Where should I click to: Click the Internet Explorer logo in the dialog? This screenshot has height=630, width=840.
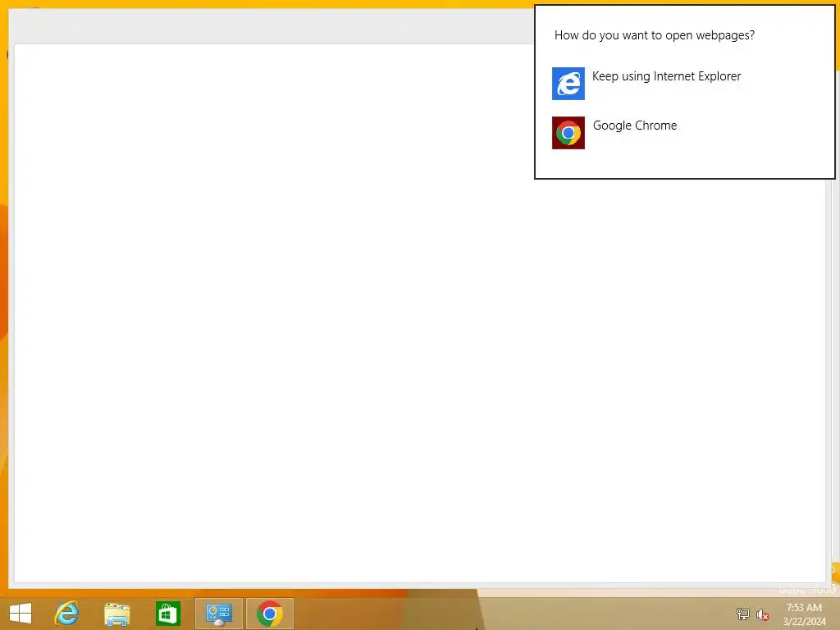pos(568,84)
